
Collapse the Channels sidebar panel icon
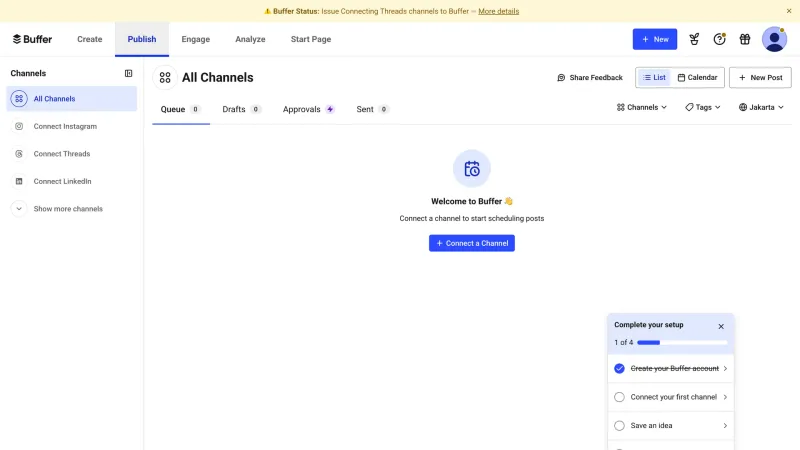pyautogui.click(x=129, y=73)
